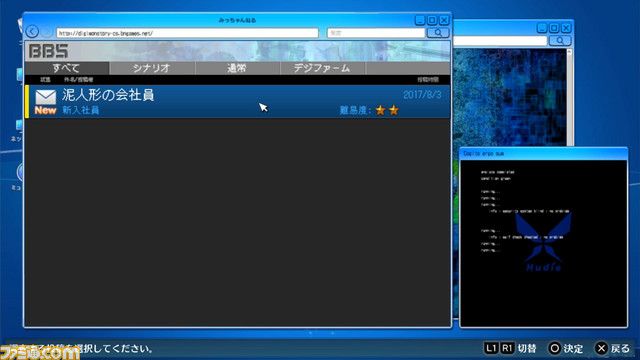The image size is (640, 360).
Task: Click the BBS logo
Action: (48, 51)
